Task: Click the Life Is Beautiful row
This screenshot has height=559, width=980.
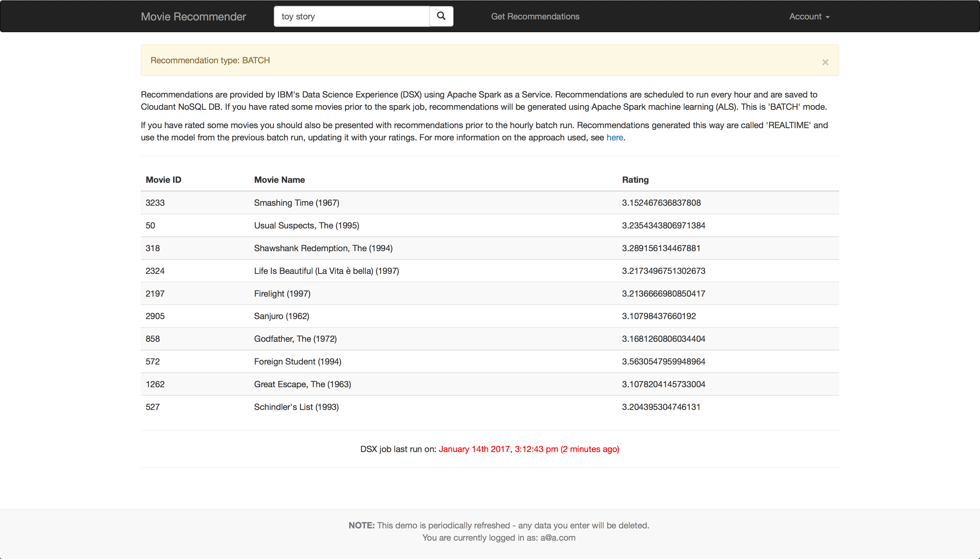Action: pos(326,271)
